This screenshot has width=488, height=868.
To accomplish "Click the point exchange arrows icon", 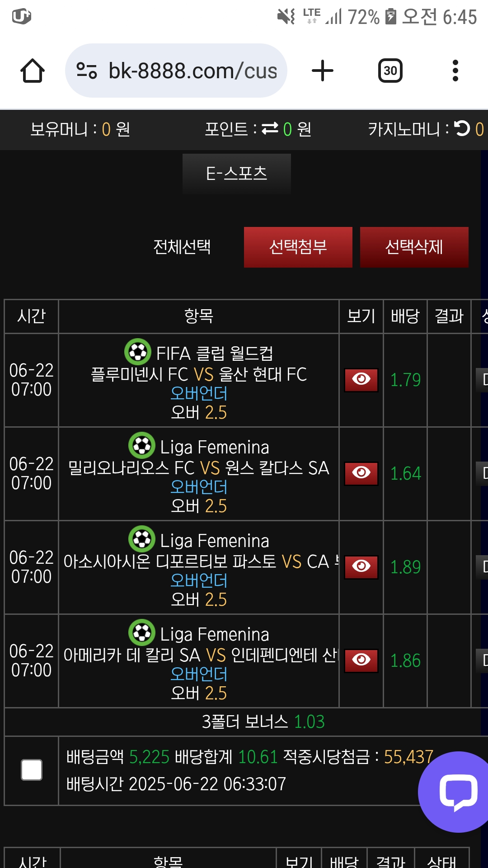I will [x=270, y=129].
